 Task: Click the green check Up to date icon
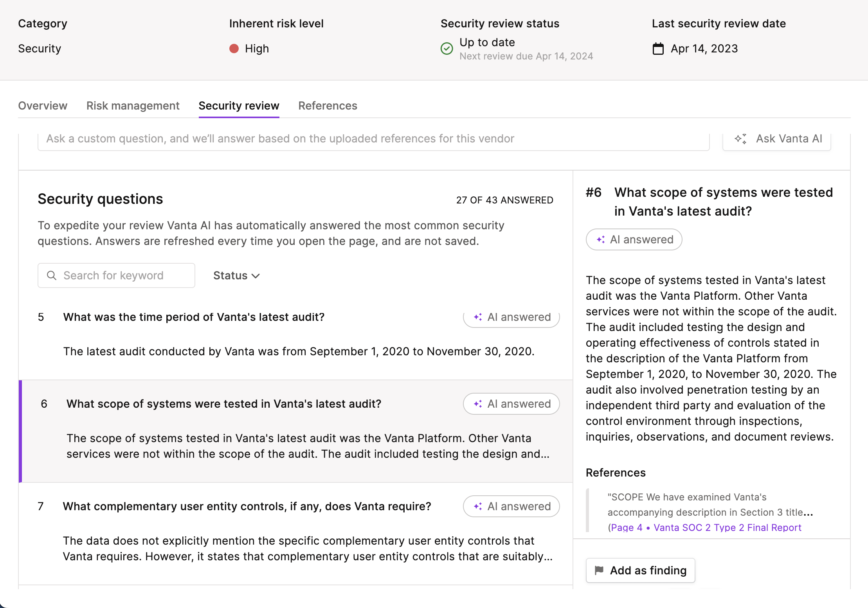(447, 49)
